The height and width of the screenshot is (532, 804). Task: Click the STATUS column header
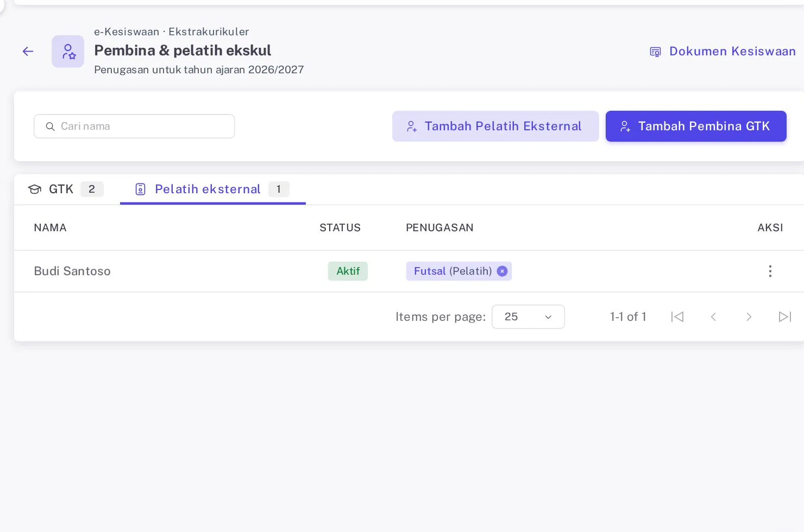tap(340, 228)
